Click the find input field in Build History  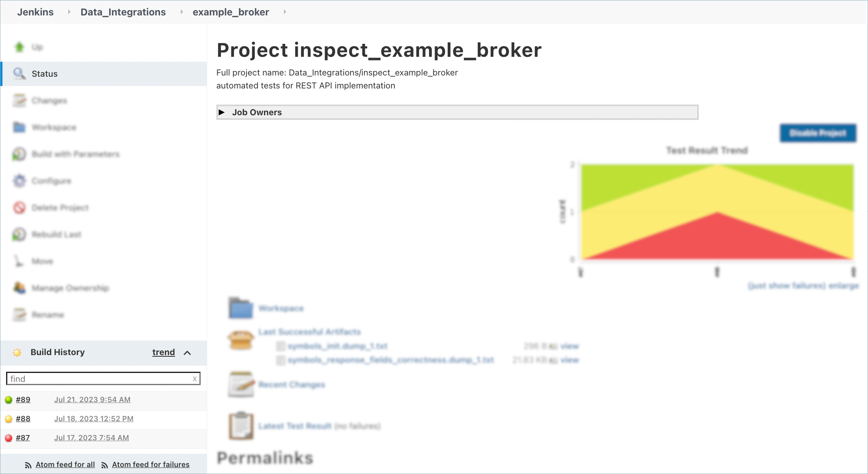click(x=102, y=379)
